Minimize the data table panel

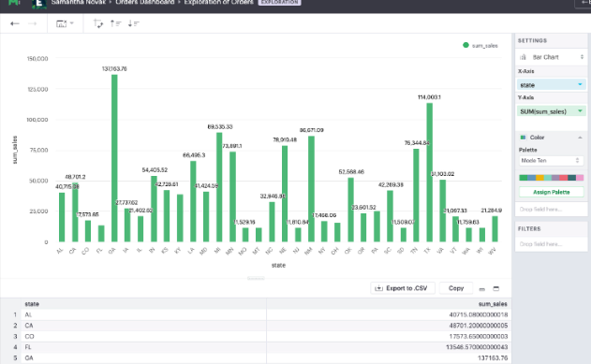(481, 289)
